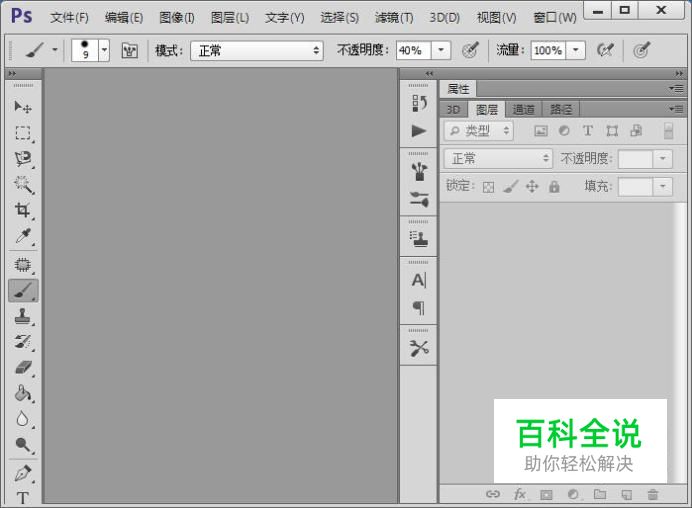The height and width of the screenshot is (508, 692).
Task: Click the add layer style fx button
Action: point(519,495)
